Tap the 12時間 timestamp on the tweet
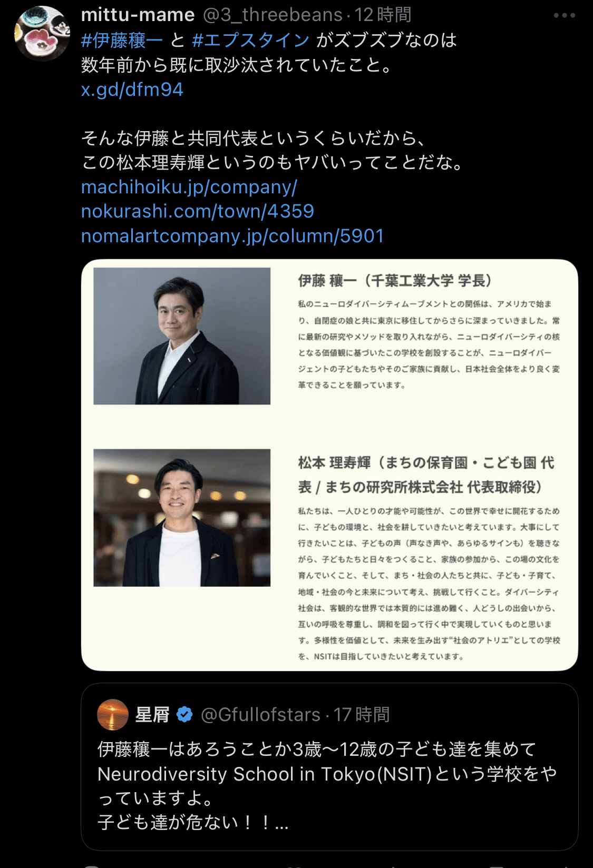 [383, 15]
